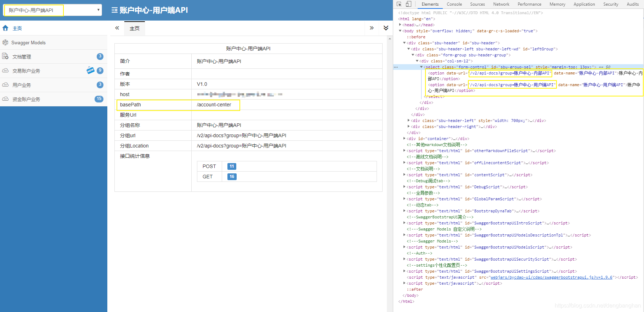The image size is (644, 312).
Task: Open the API group selection dropdown
Action: pyautogui.click(x=52, y=10)
